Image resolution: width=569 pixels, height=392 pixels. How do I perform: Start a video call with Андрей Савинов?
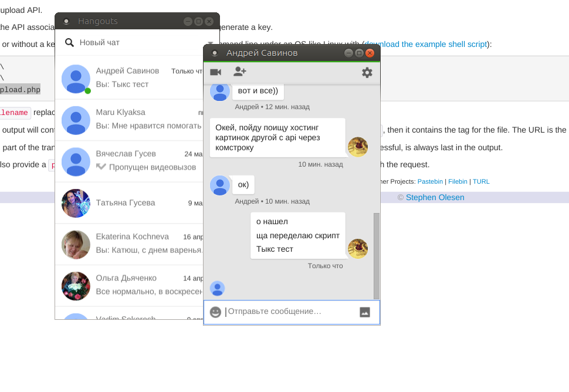click(215, 72)
